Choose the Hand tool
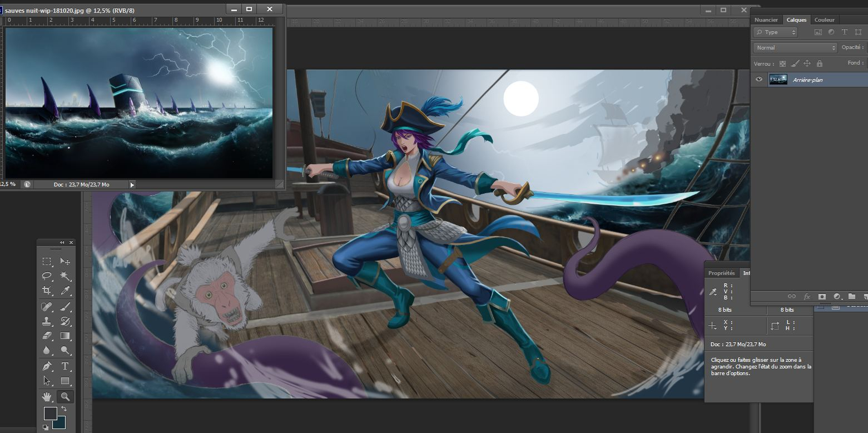The width and height of the screenshot is (868, 433). [x=47, y=396]
